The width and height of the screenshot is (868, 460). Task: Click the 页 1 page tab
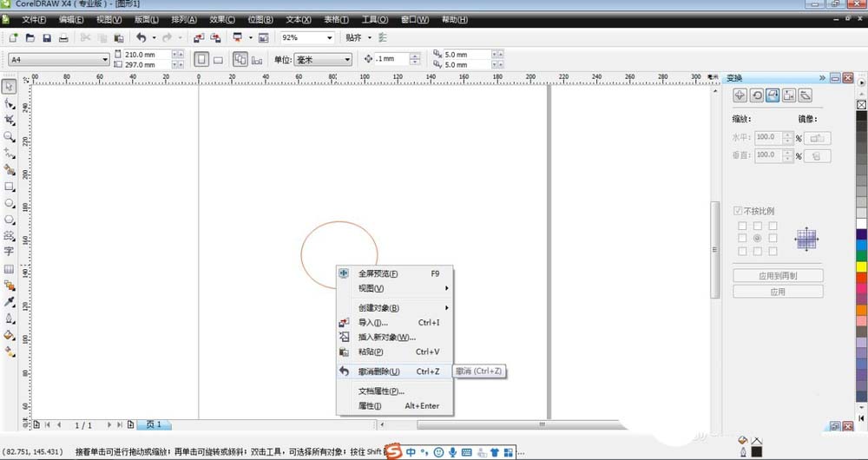point(153,424)
